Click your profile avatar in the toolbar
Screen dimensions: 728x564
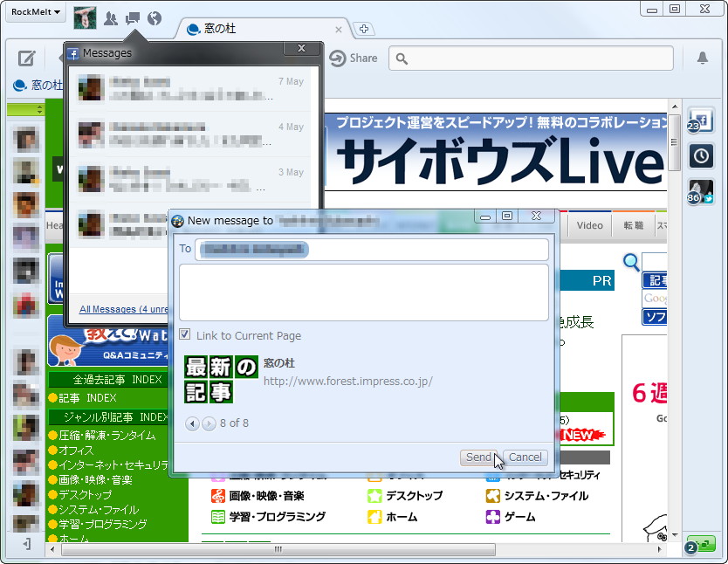pos(85,17)
